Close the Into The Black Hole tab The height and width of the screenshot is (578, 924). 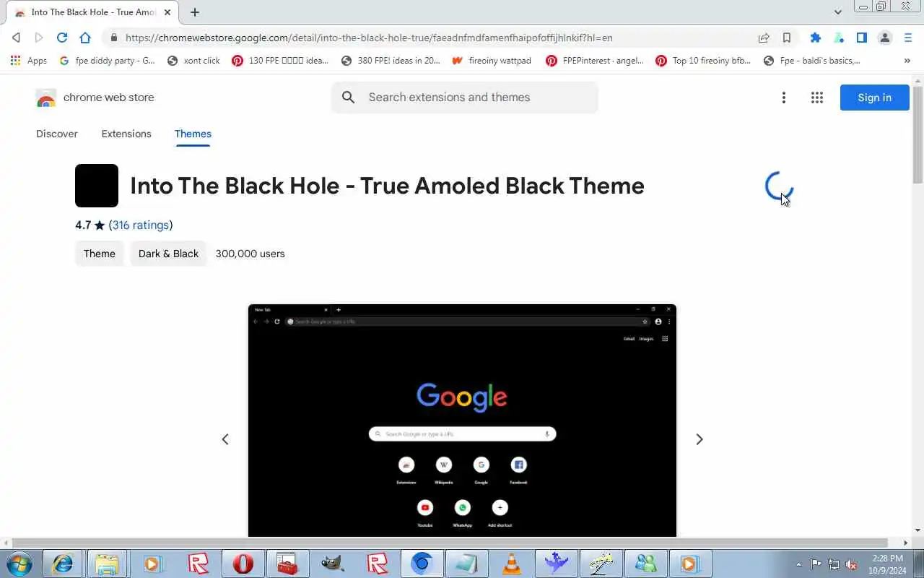[x=167, y=12]
